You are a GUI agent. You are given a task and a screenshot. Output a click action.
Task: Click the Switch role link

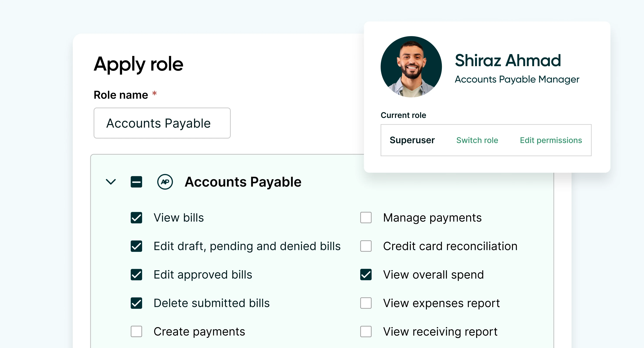point(477,140)
